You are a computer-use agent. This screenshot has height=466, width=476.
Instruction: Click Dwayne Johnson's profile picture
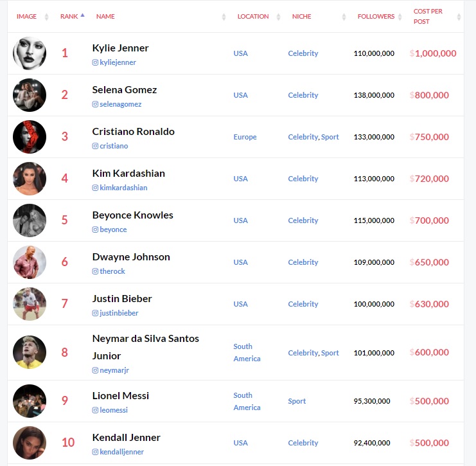click(x=30, y=262)
